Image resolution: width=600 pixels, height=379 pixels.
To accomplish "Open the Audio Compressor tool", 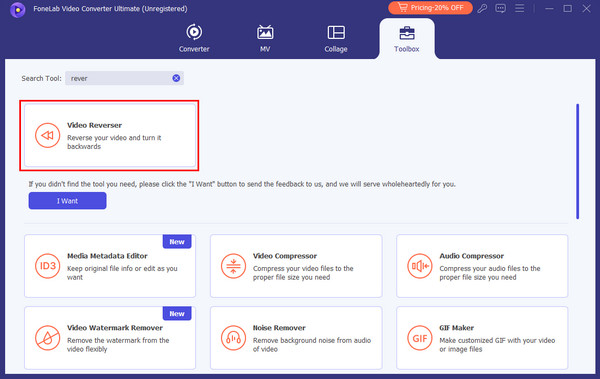I will click(482, 266).
